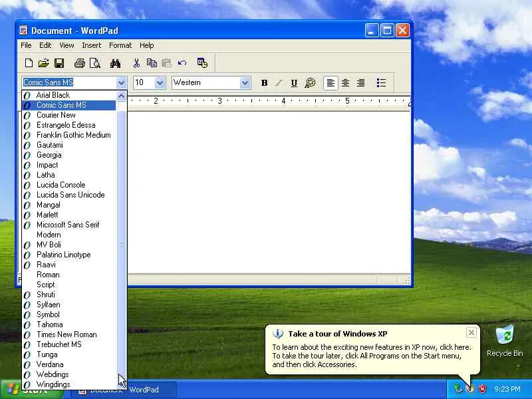Maximize the WordPad window
The height and width of the screenshot is (399, 532).
(387, 31)
